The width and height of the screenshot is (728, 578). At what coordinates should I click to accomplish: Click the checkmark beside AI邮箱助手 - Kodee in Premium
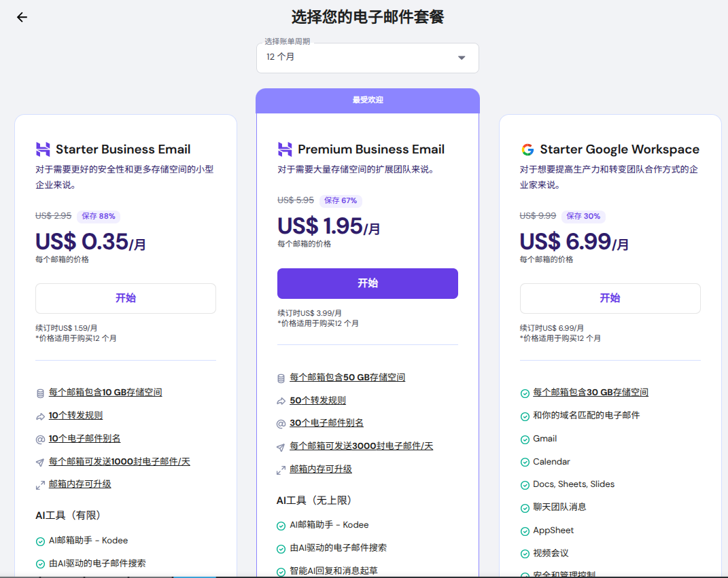pos(280,525)
